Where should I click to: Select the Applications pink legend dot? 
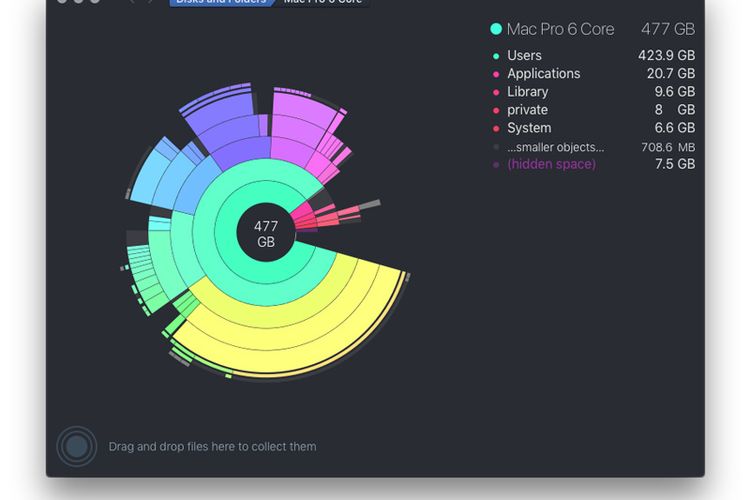[496, 74]
